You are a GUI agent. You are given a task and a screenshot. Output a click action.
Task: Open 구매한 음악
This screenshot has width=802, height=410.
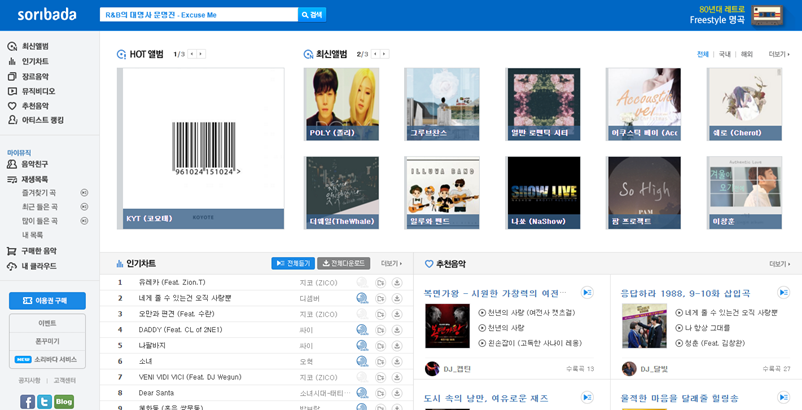32,251
